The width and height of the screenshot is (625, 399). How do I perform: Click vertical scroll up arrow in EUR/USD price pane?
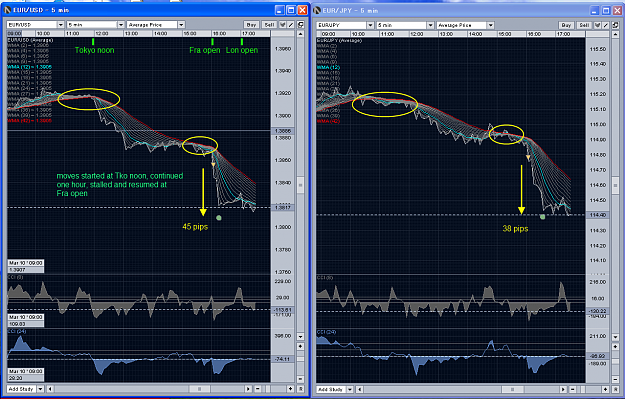[301, 34]
